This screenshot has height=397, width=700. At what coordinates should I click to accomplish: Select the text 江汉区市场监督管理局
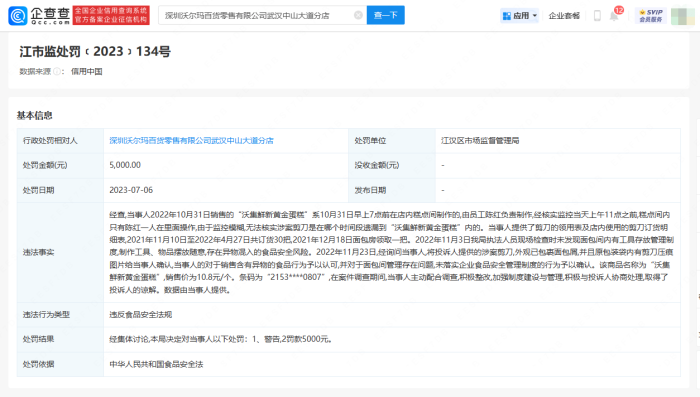pos(480,141)
